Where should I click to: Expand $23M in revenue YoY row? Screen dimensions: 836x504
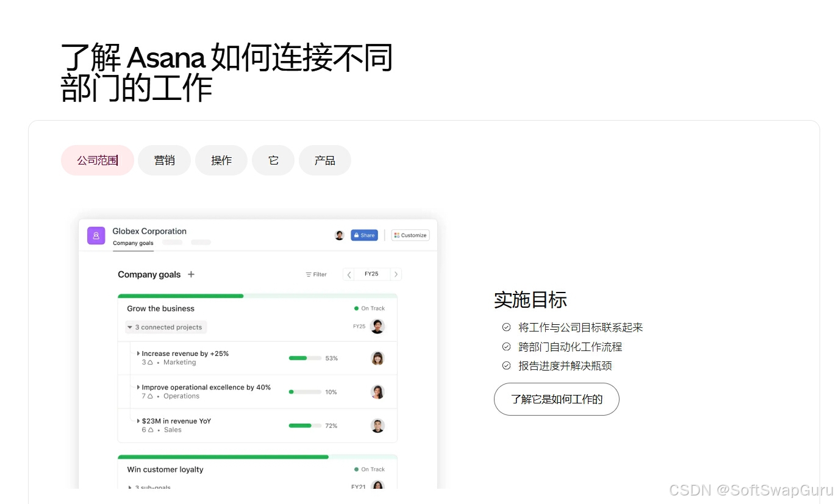(x=138, y=421)
